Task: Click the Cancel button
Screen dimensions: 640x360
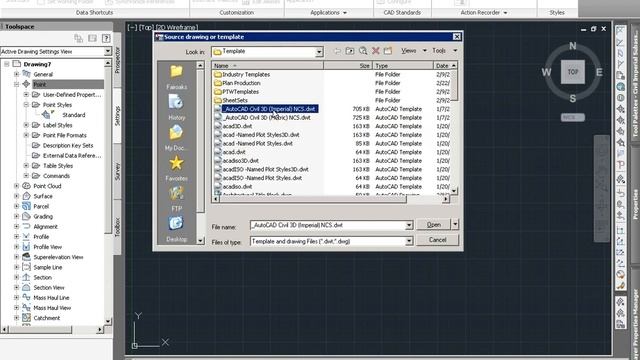Action: (438, 240)
